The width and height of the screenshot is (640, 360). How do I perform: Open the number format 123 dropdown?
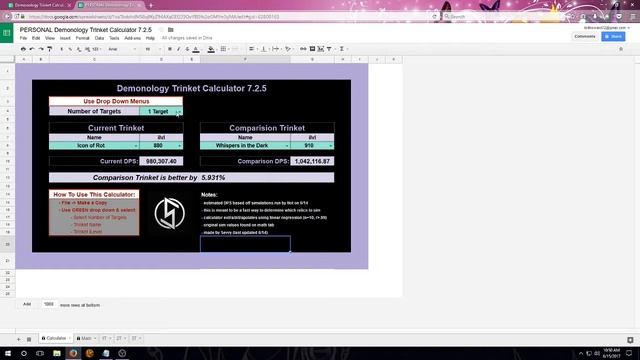pyautogui.click(x=96, y=49)
